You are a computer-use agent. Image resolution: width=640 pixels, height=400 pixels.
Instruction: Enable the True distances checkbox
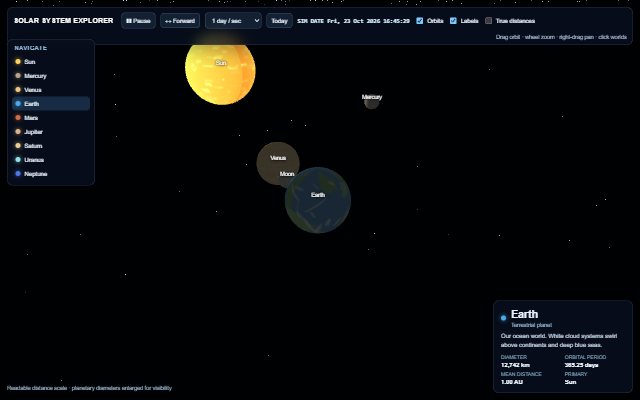(x=488, y=21)
